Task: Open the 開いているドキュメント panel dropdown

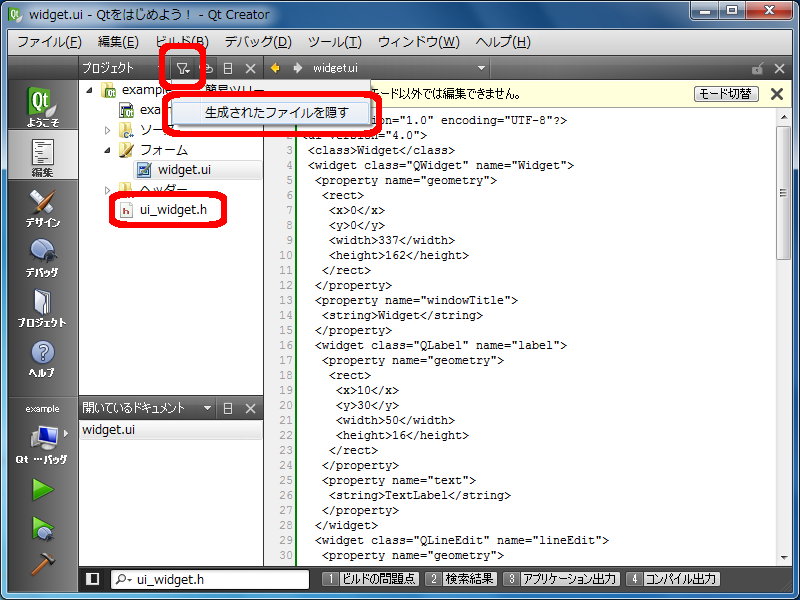Action: (x=208, y=408)
